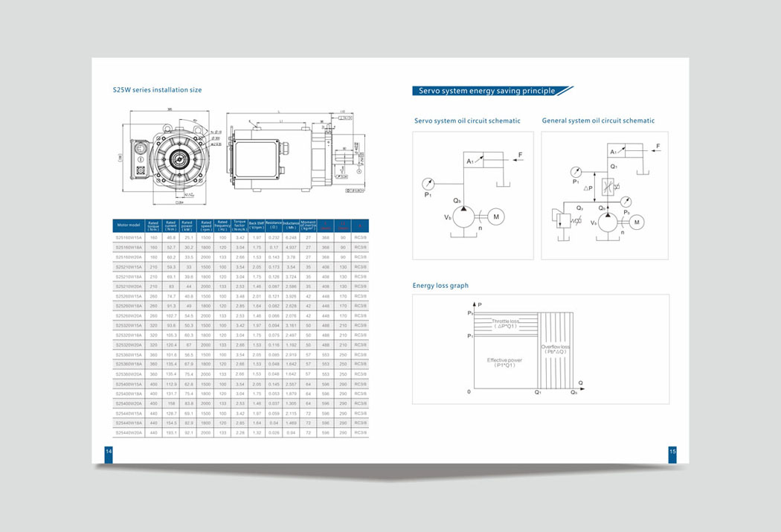Click the page number 15 marker
This screenshot has height=532, width=781.
click(x=672, y=452)
